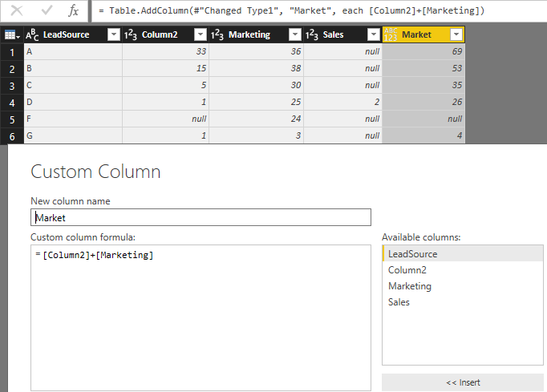Click LeadSource cell B
The height and width of the screenshot is (392, 547).
[x=73, y=68]
